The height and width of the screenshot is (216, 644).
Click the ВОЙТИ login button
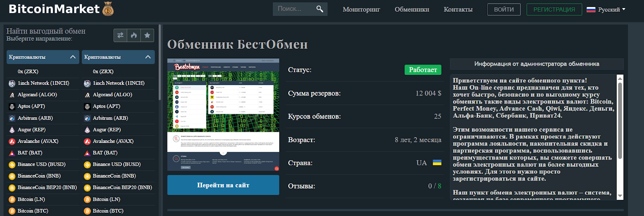(x=504, y=9)
